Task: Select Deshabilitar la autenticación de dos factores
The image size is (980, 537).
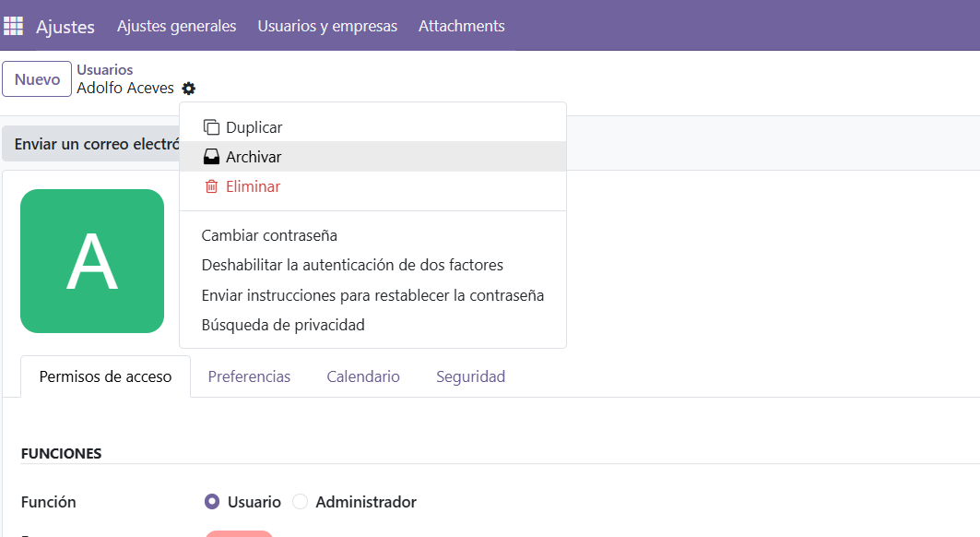Action: (x=352, y=265)
